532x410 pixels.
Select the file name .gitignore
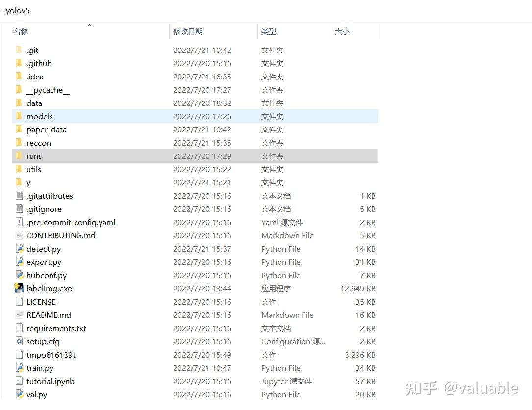(x=44, y=209)
